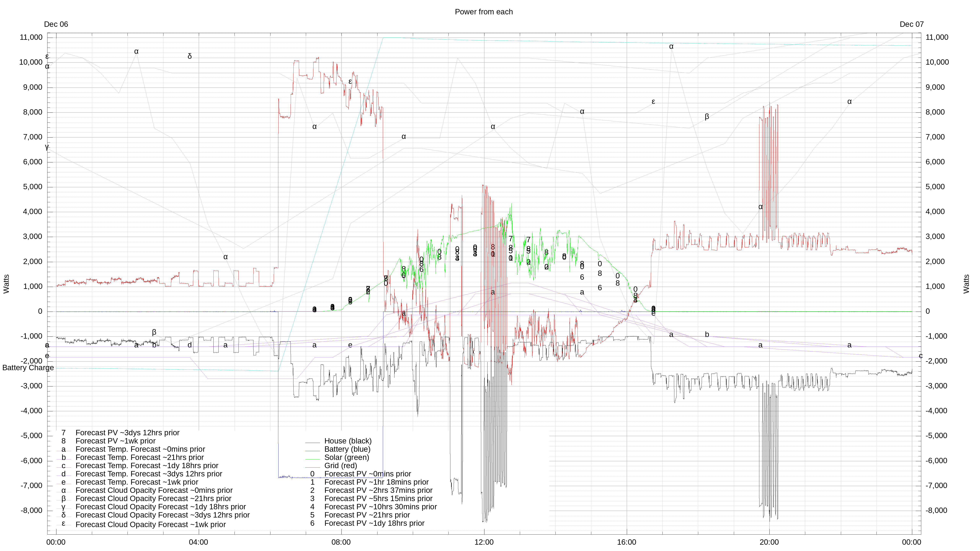Click the '16:00' x-axis tick label

point(627,542)
